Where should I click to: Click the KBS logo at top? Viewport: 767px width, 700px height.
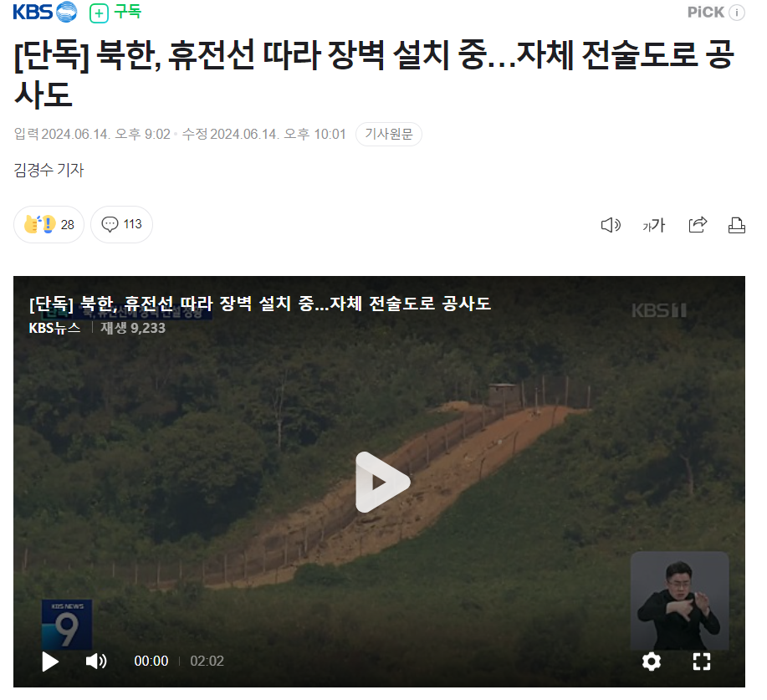tap(44, 13)
